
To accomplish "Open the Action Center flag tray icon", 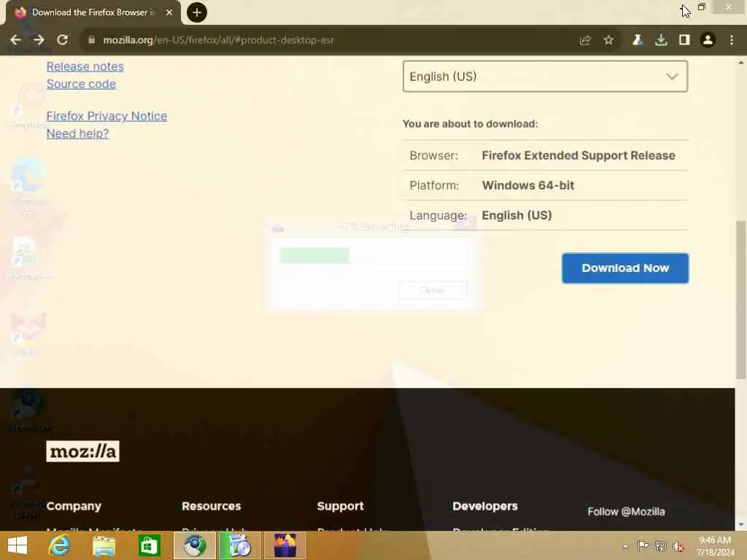I will 643,545.
